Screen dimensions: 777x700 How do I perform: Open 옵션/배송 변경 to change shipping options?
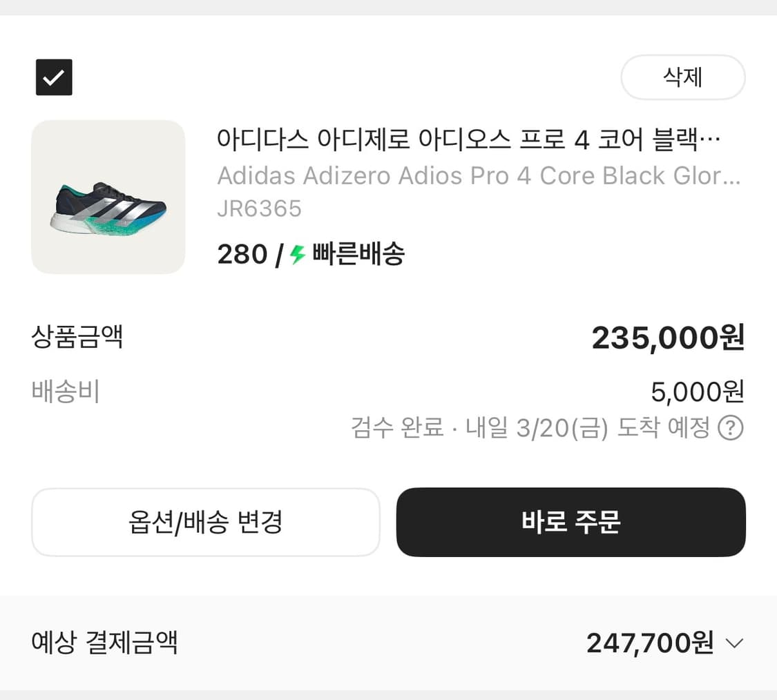pos(205,523)
